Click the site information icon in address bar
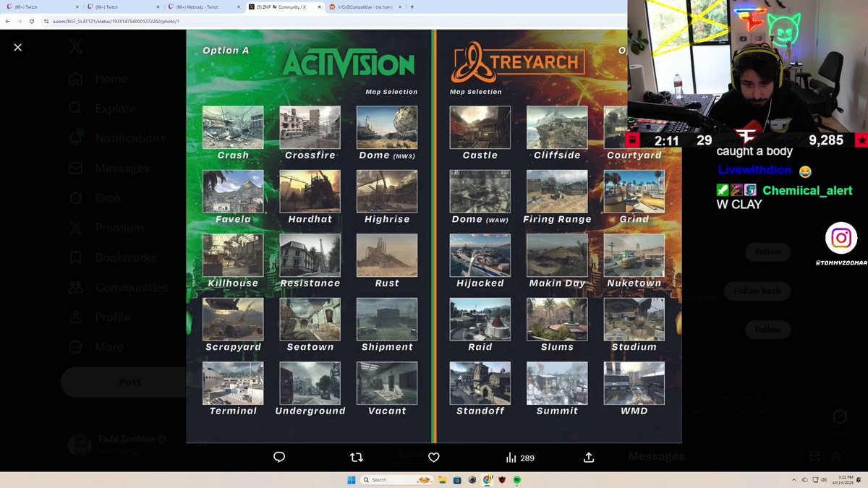 (46, 21)
